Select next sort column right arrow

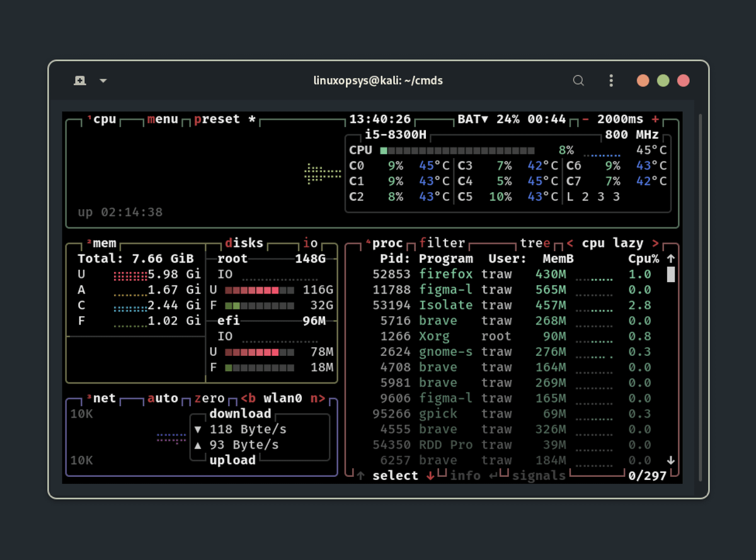656,243
